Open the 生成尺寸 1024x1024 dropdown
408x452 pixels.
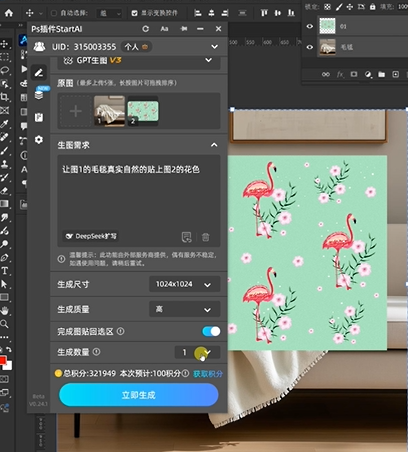click(184, 284)
